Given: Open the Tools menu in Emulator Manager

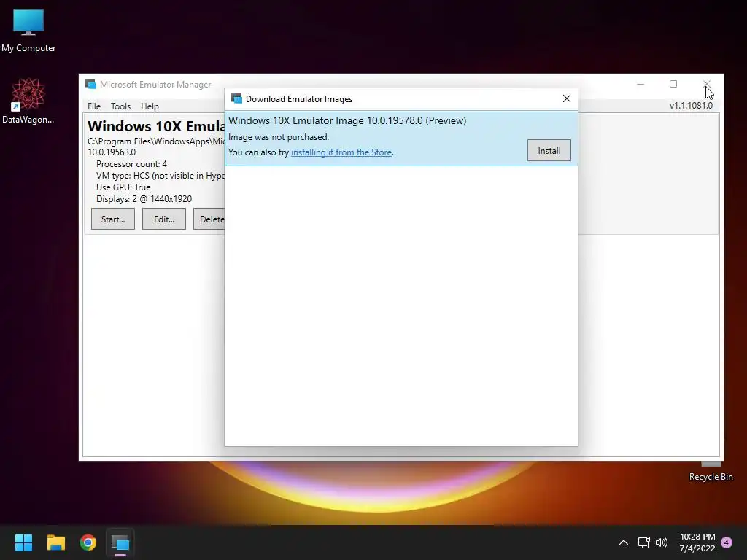Looking at the screenshot, I should point(120,106).
